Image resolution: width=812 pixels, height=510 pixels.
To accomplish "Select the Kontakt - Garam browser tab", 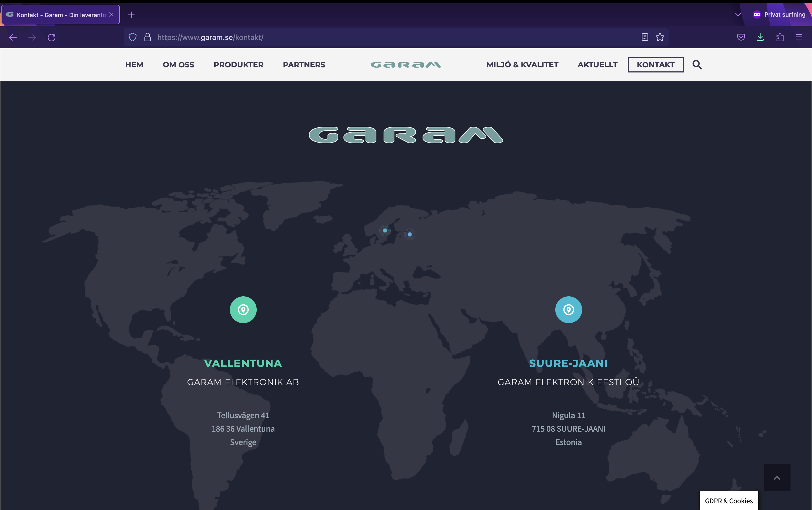I will tap(60, 14).
